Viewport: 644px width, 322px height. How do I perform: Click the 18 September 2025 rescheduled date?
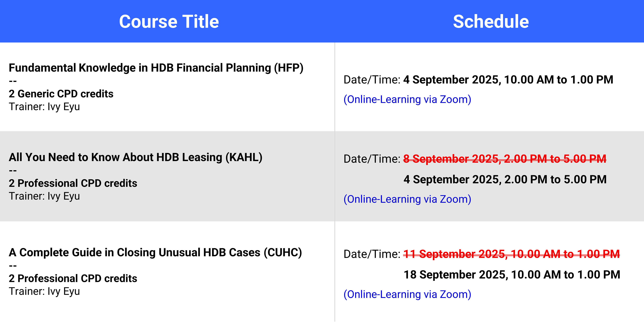[512, 275]
